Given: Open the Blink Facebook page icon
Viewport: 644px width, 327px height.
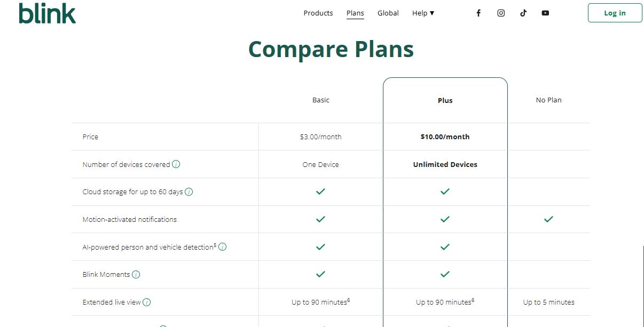Looking at the screenshot, I should (x=478, y=13).
